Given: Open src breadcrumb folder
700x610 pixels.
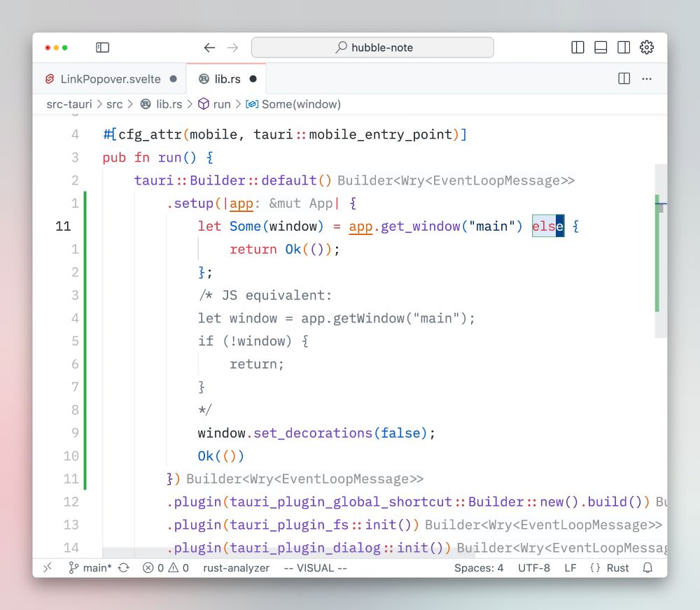Looking at the screenshot, I should coord(114,104).
